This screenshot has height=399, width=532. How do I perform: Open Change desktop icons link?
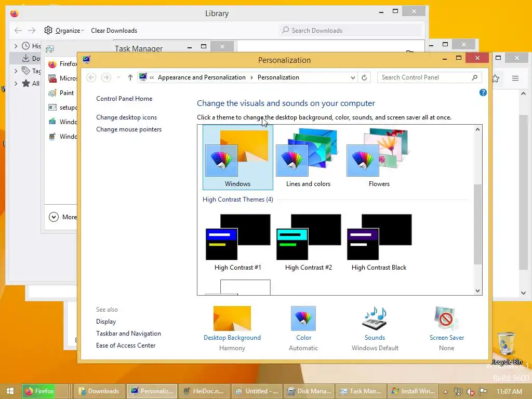127,117
